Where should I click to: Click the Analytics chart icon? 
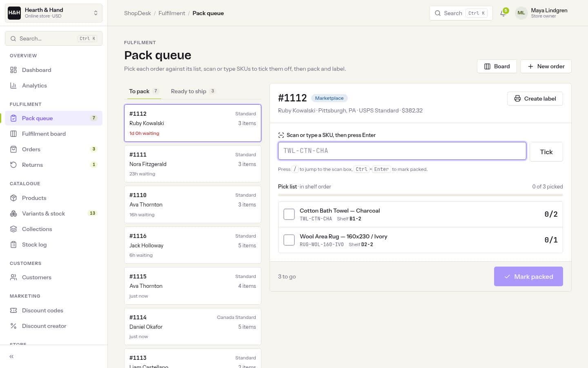(13, 85)
